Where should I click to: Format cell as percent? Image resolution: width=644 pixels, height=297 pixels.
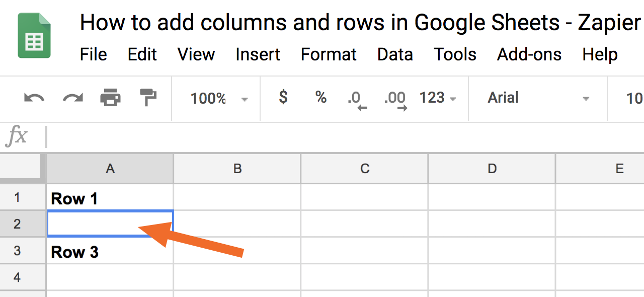coord(321,97)
